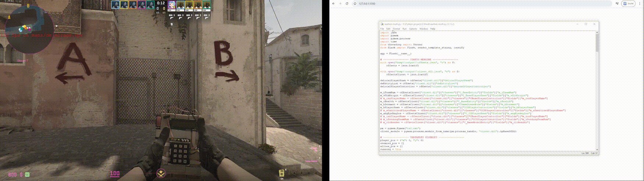Open the Options menu in IDLE
The height and width of the screenshot is (181, 644).
click(413, 29)
